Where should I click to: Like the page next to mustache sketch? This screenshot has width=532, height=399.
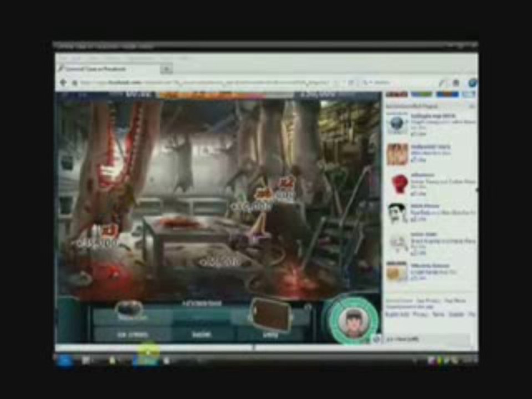coord(418,219)
